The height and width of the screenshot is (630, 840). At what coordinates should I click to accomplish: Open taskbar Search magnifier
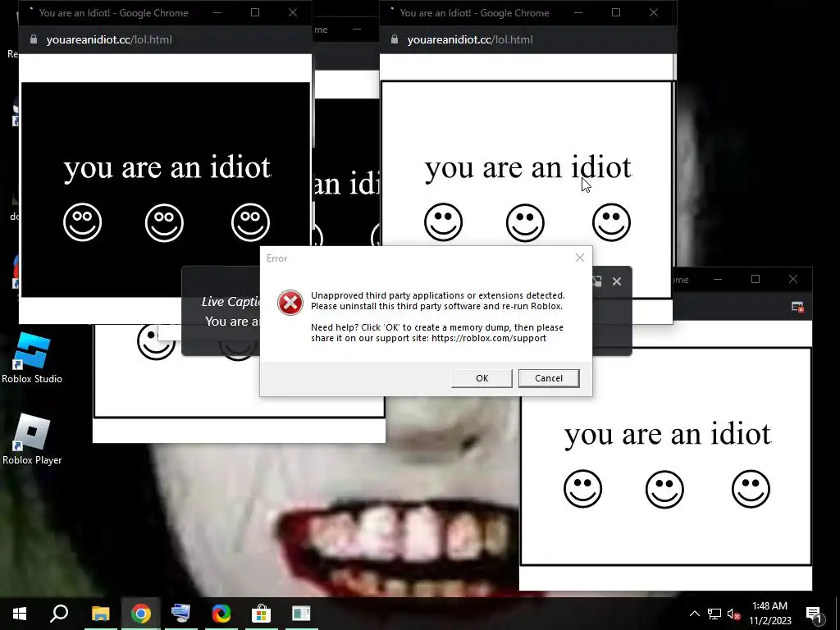59,614
